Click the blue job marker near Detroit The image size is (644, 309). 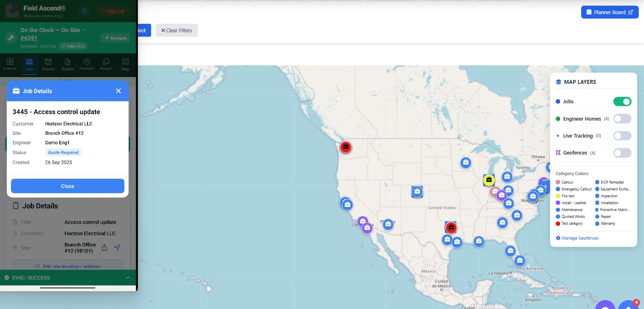[x=507, y=177]
